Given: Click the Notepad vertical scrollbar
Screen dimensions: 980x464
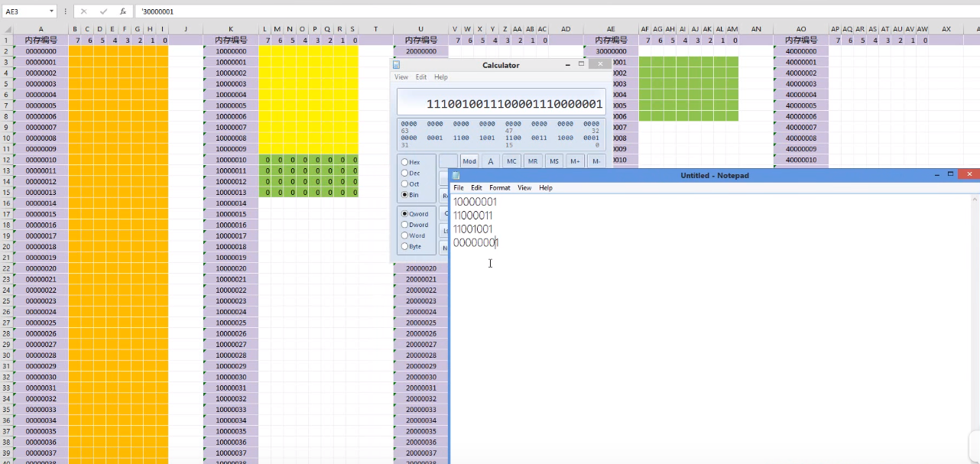Looking at the screenshot, I should click(973, 329).
